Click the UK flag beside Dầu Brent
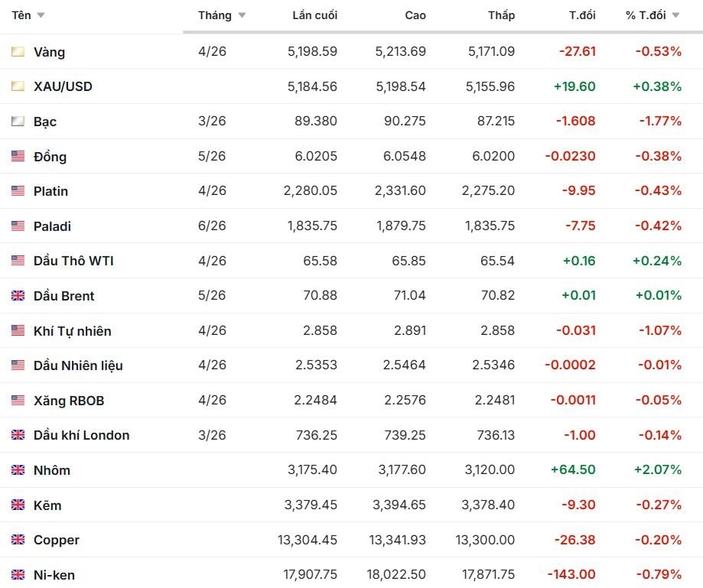 pyautogui.click(x=18, y=296)
